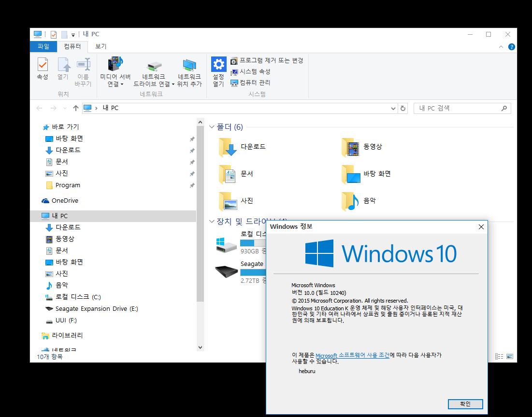This screenshot has height=417, width=532.
Task: Select 음악 under 내 PC in tree
Action: pos(57,285)
